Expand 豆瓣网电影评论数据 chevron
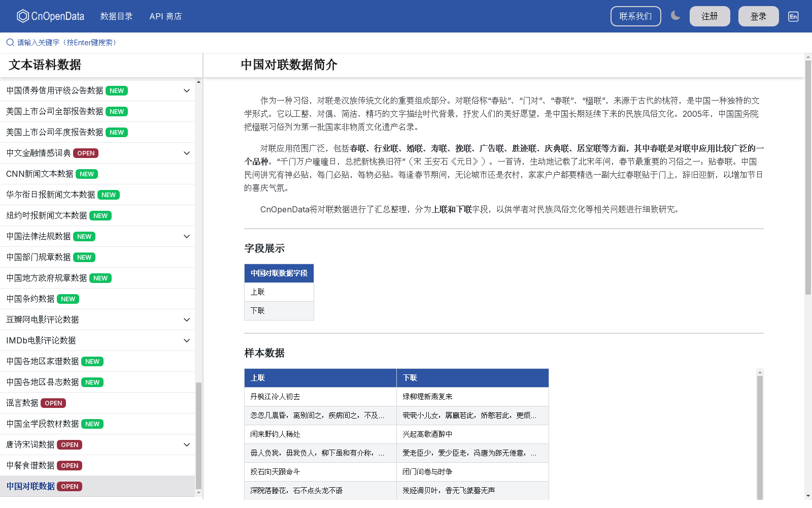Screen dimensions: 812x508 tap(187, 320)
